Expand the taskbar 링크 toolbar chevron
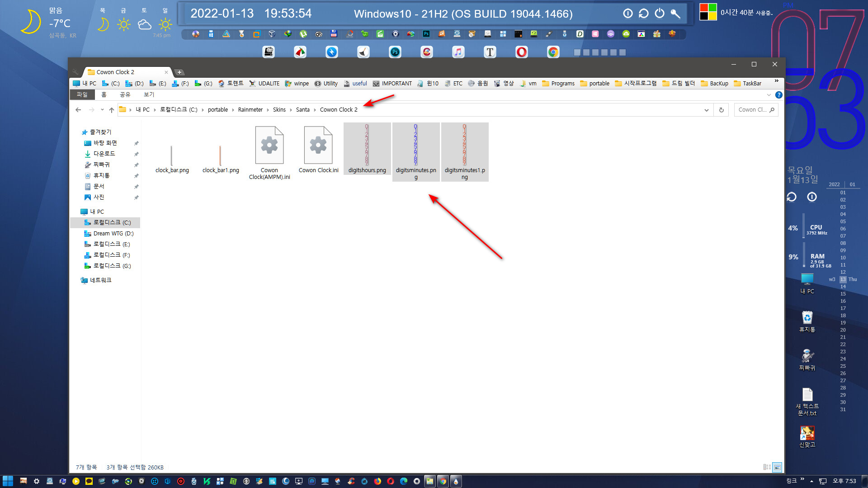 (802, 479)
